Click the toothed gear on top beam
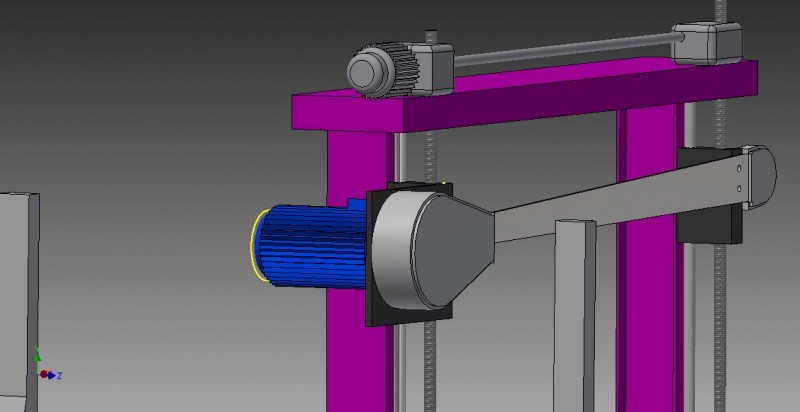800x412 pixels. tap(403, 71)
